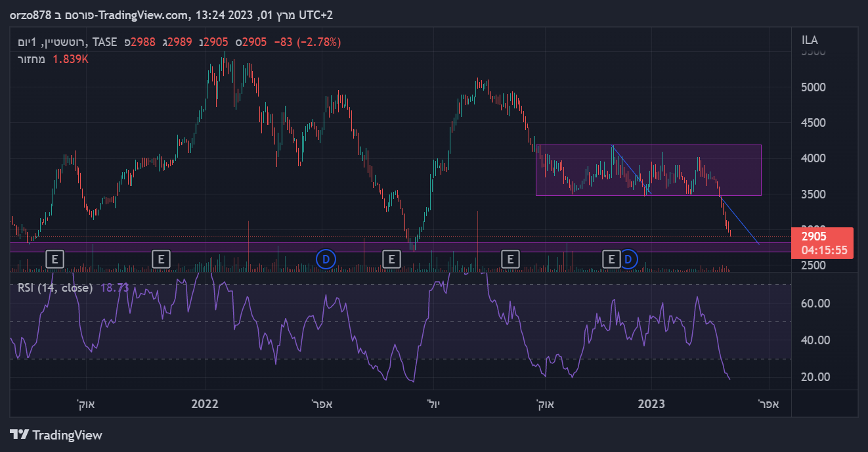This screenshot has height=452, width=868.
Task: Click the dividend D marker near אפר' 2022
Action: pos(326,259)
